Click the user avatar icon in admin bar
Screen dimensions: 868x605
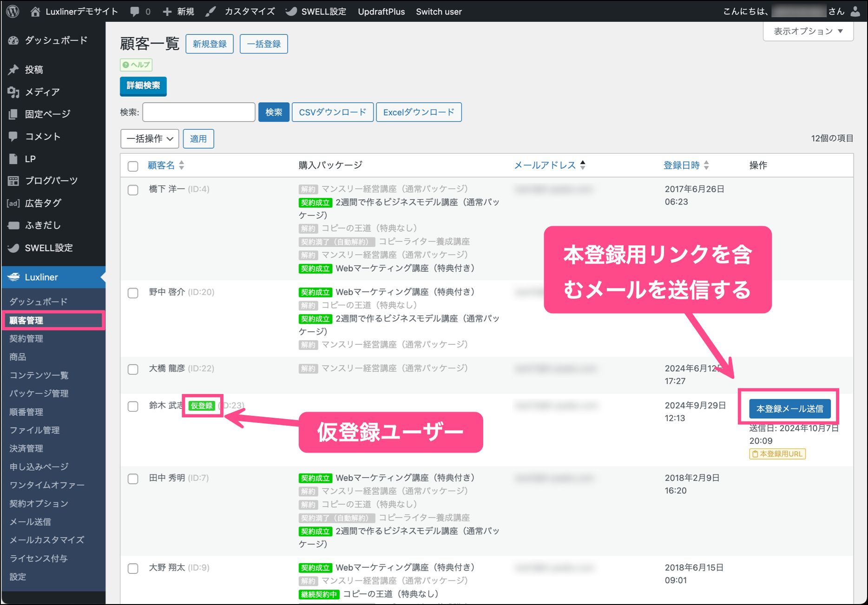(x=855, y=12)
